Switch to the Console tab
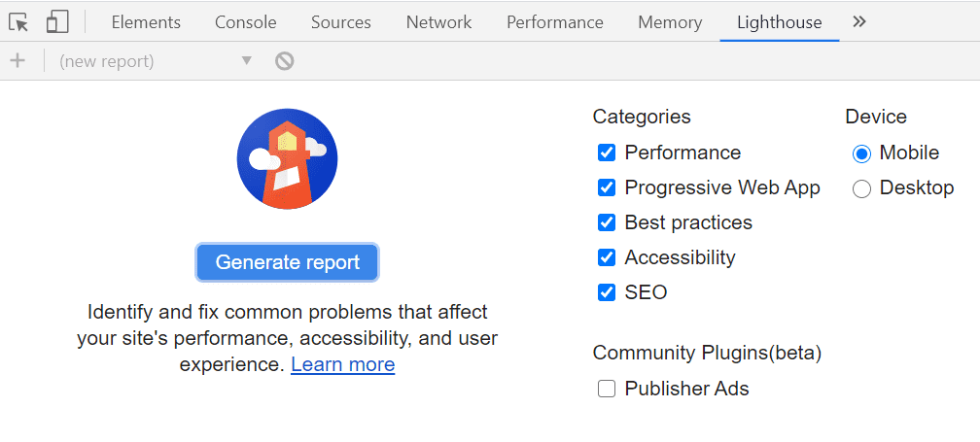 point(245,21)
